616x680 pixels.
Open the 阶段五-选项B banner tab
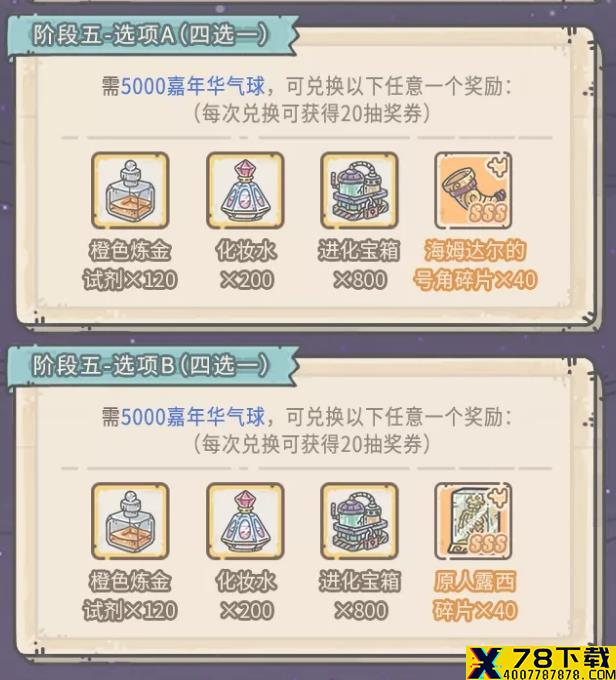click(152, 366)
